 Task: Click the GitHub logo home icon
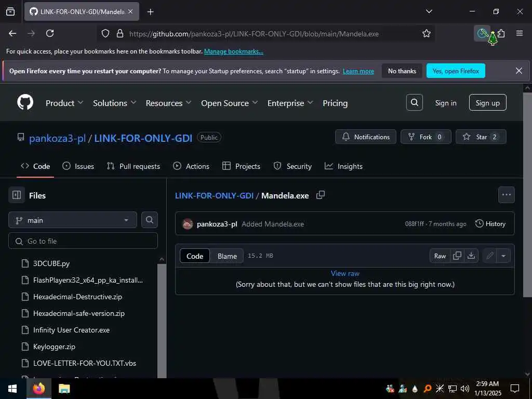(25, 102)
